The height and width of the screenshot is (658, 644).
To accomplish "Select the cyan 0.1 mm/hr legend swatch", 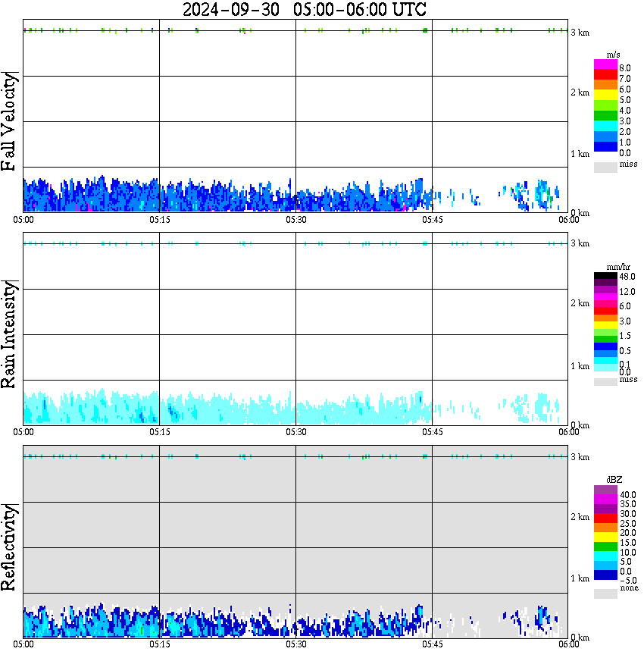I will (x=605, y=361).
